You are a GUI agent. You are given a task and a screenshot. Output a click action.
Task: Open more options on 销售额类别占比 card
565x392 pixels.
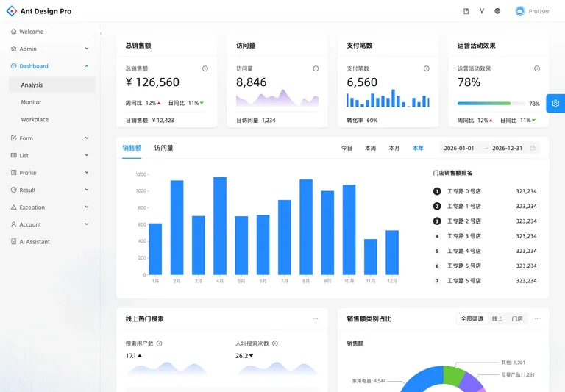click(x=537, y=319)
